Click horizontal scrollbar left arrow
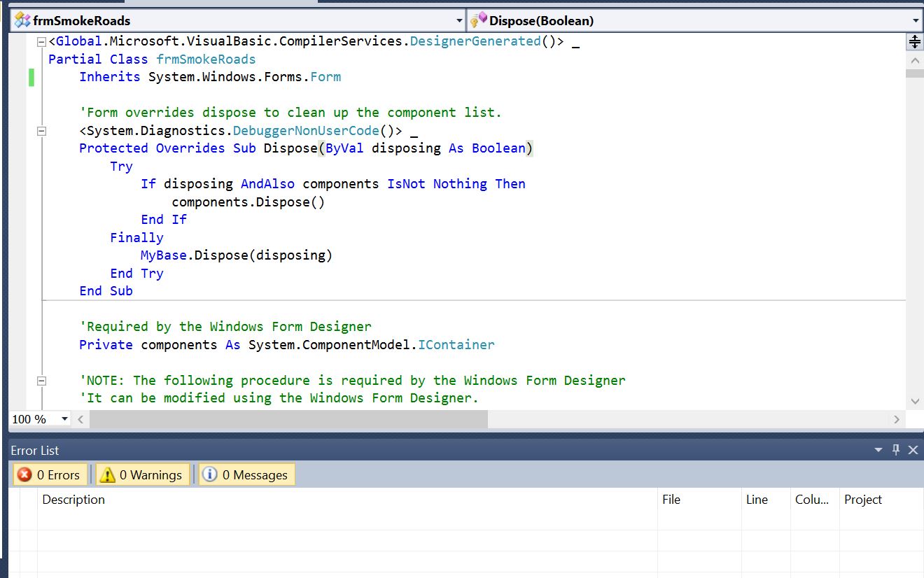 [80, 419]
